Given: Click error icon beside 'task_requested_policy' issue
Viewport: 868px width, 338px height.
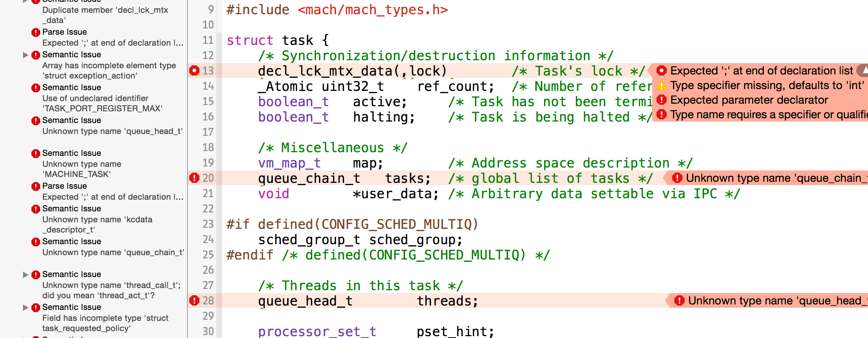Looking at the screenshot, I should (x=35, y=307).
